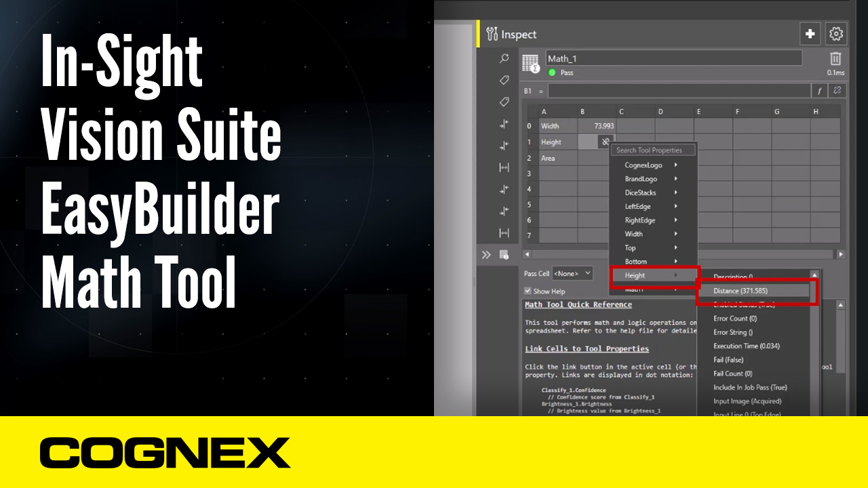Expand the sidebar with double chevron
The height and width of the screenshot is (488, 868).
click(x=486, y=255)
